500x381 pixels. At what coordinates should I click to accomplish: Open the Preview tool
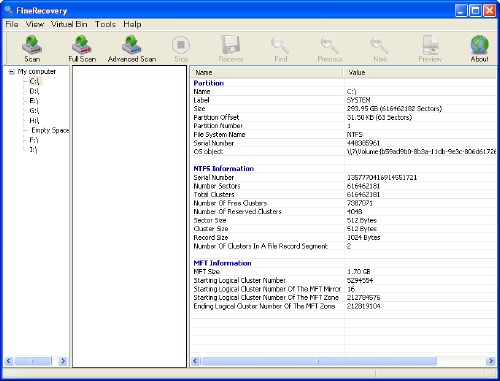430,48
